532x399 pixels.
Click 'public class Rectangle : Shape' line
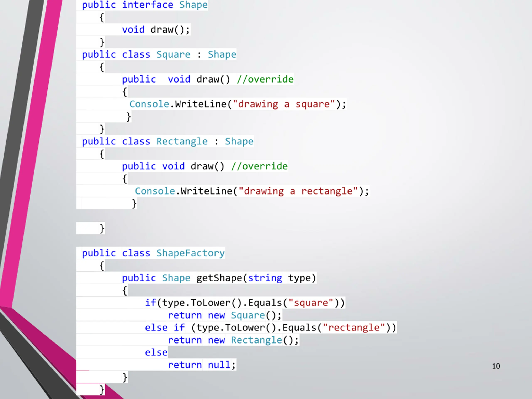168,142
